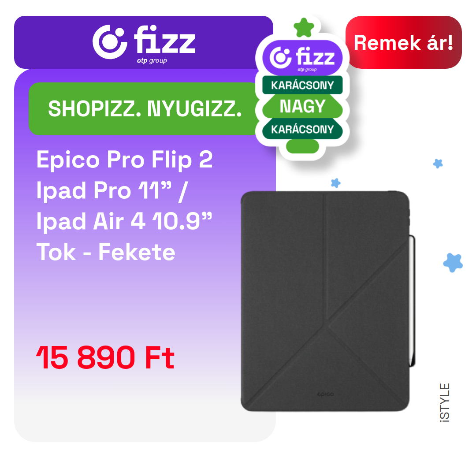The height and width of the screenshot is (476, 476).
Task: Click the iSTYLE vertical brand text
Action: pos(445,402)
